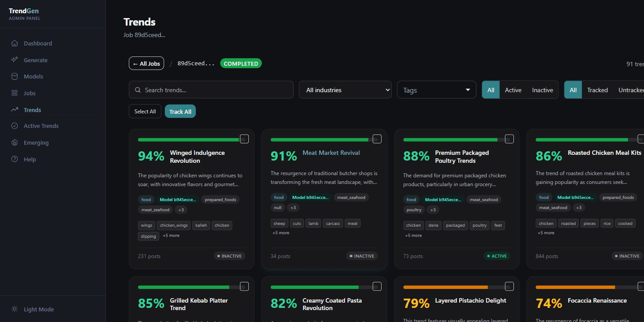This screenshot has height=322, width=644.
Task: Filter trends by Active status
Action: pyautogui.click(x=513, y=90)
